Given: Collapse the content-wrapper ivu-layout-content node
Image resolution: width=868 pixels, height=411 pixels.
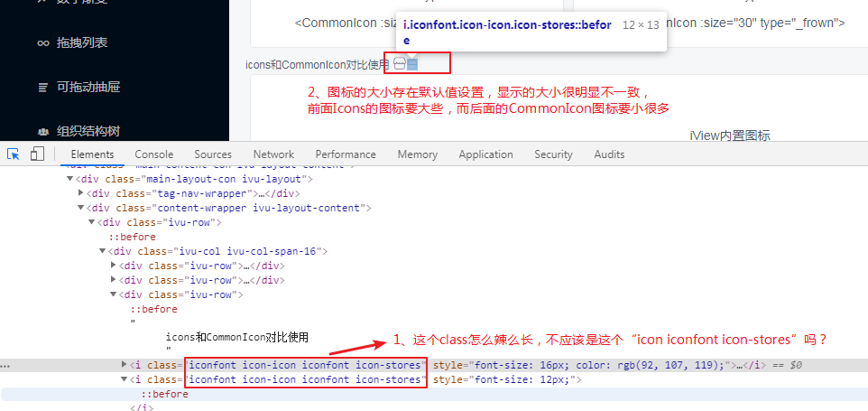Looking at the screenshot, I should coord(81,208).
